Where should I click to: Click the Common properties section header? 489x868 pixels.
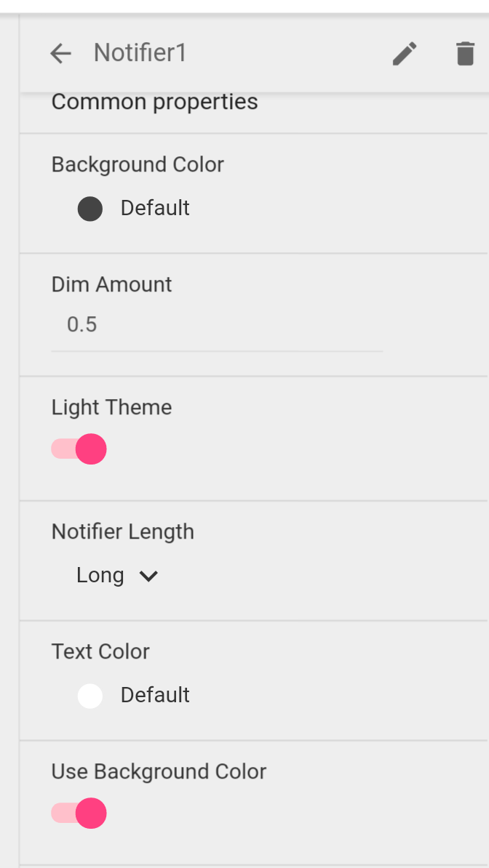154,102
